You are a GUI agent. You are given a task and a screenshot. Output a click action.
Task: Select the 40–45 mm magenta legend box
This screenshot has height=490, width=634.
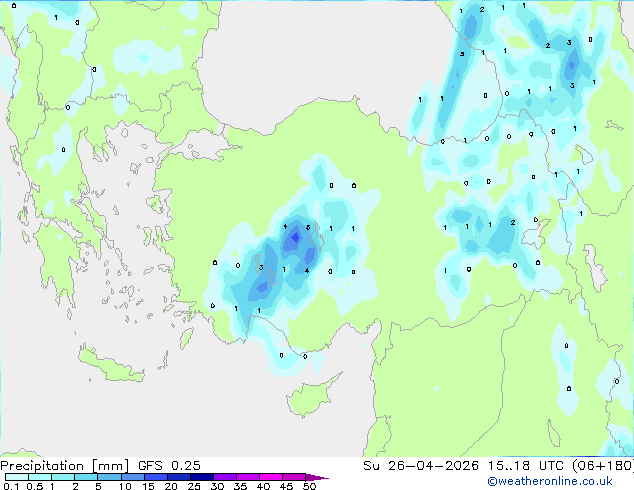pos(271,477)
